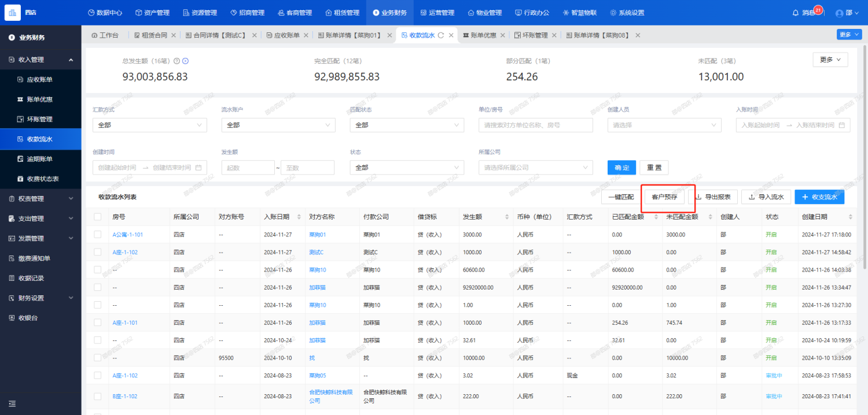
Task: Open 招商管理 in top menu
Action: pos(247,13)
